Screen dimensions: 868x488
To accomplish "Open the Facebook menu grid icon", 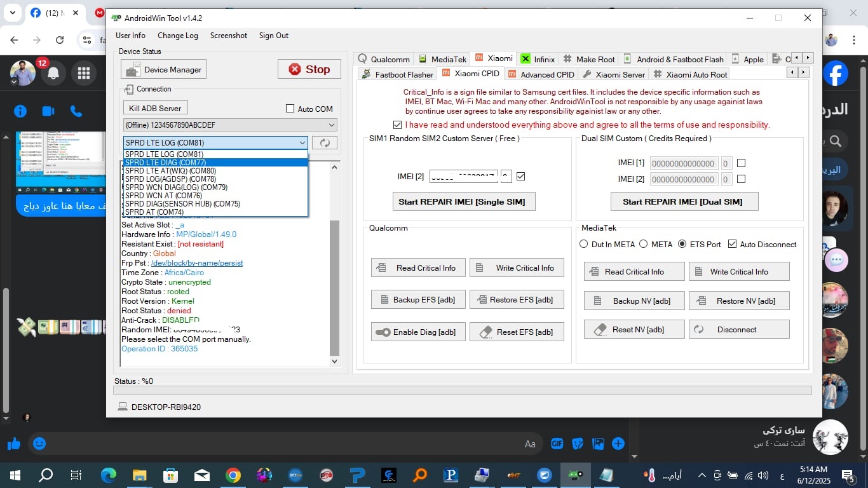I will click(x=84, y=74).
